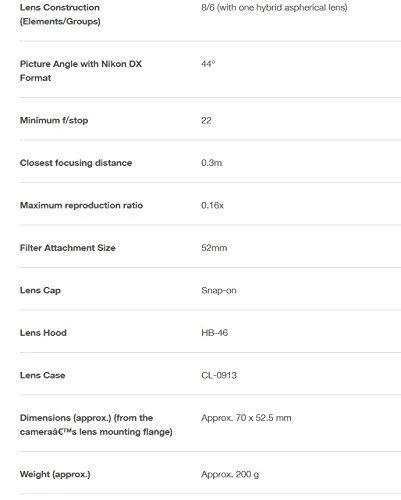Screen dimensions: 401x500
Task: Select the minimum f/stop value 22
Action: [x=206, y=120]
